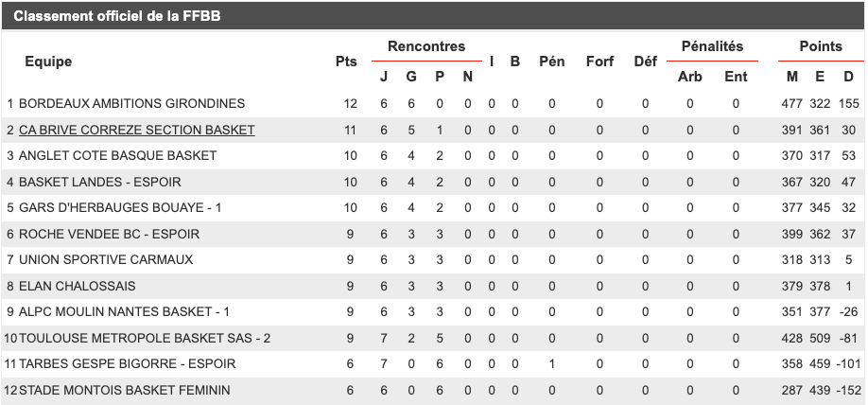Open the BASKET LANDES - ESPOIR team
The image size is (868, 405).
tap(99, 182)
